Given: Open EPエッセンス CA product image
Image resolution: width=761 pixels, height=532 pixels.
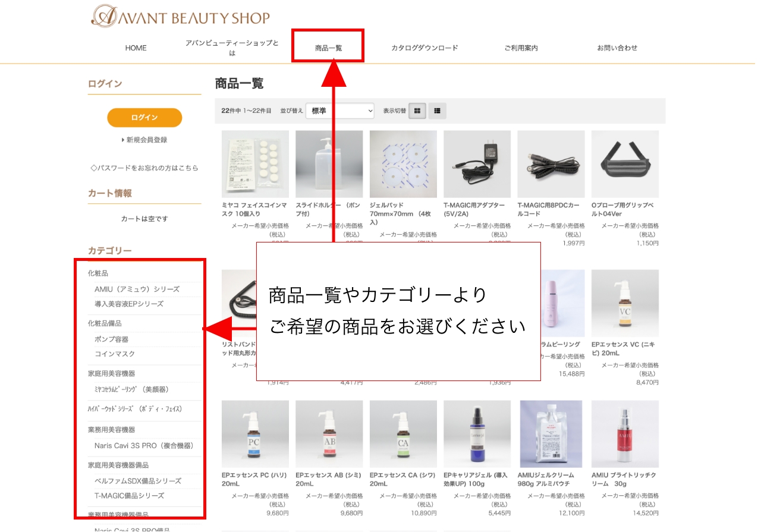Looking at the screenshot, I should [x=403, y=434].
